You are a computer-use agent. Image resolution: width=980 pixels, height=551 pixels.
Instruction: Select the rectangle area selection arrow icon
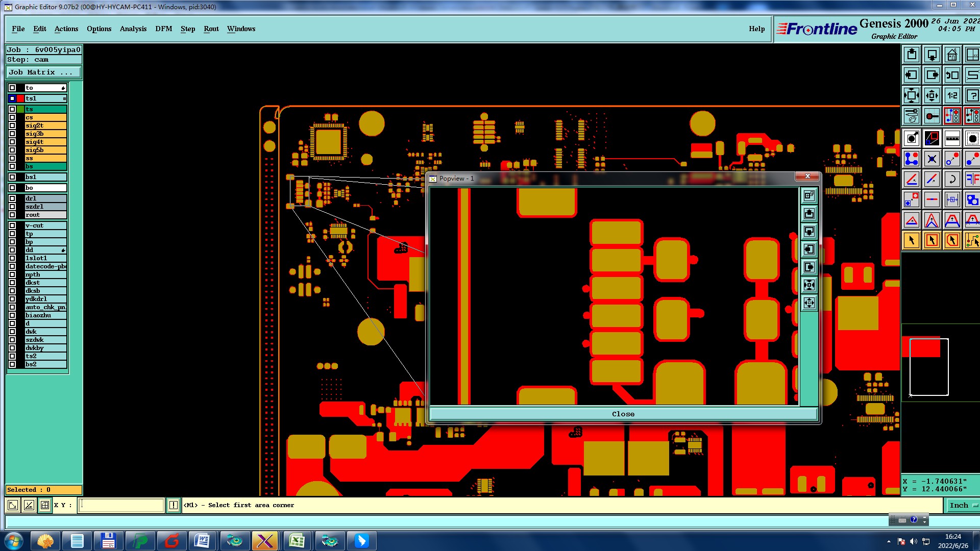click(932, 240)
